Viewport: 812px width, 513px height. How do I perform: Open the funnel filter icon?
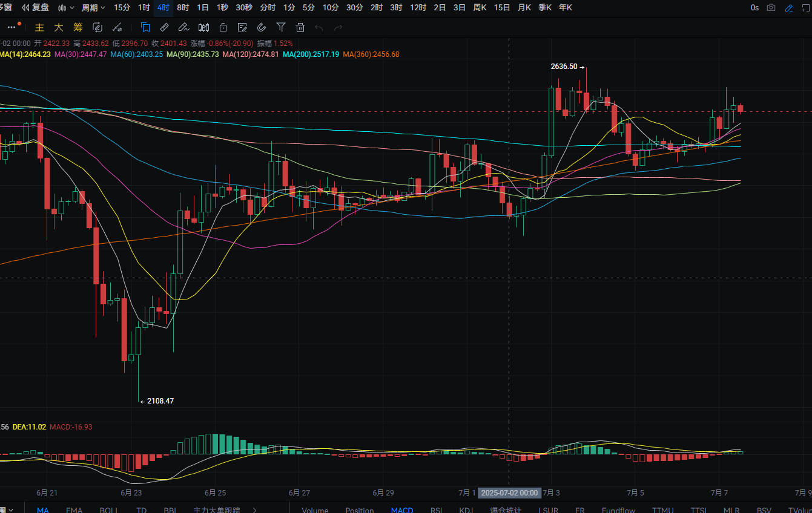point(280,27)
